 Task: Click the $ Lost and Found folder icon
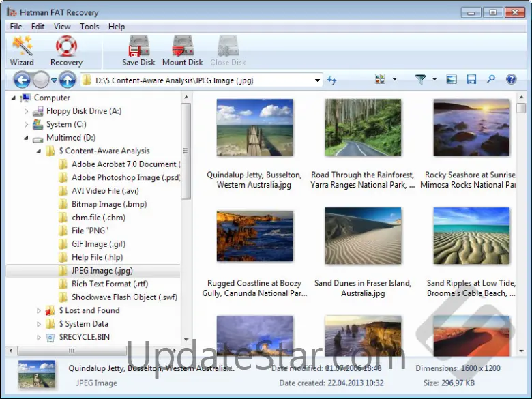point(50,310)
